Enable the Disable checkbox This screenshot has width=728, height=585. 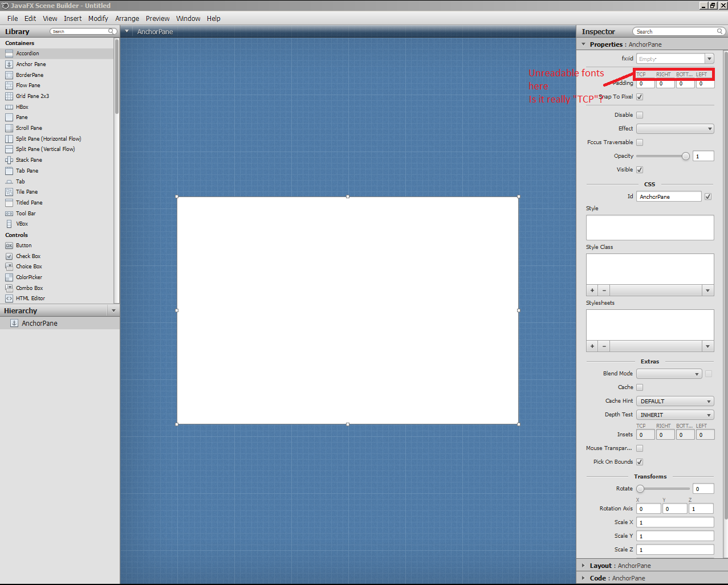coord(640,115)
